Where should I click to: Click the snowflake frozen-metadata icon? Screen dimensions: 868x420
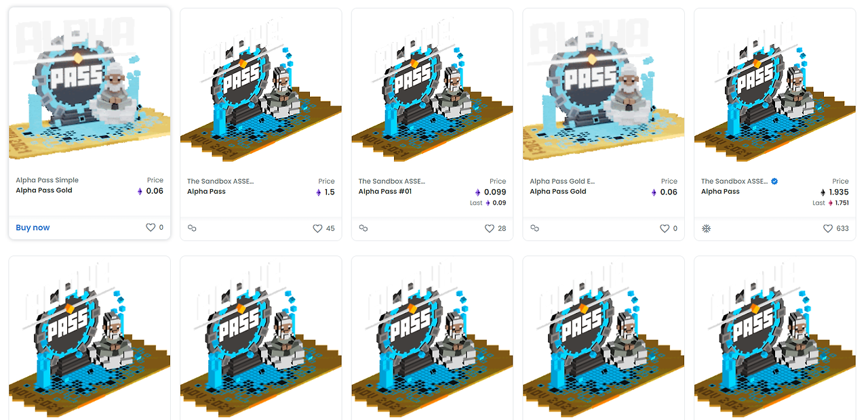[706, 228]
